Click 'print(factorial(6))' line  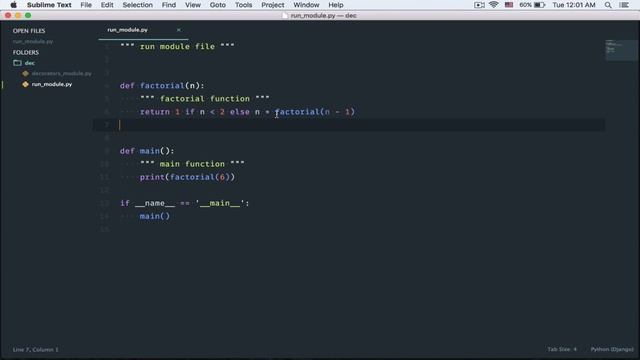tap(187, 177)
